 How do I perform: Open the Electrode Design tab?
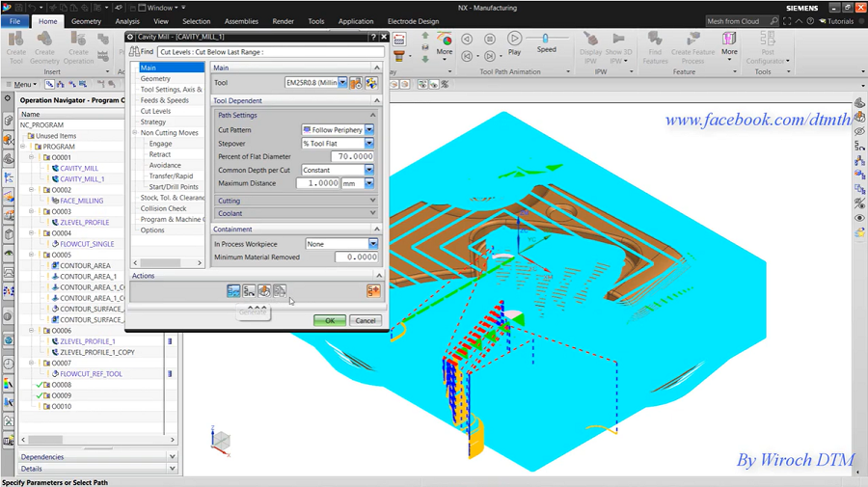[413, 21]
